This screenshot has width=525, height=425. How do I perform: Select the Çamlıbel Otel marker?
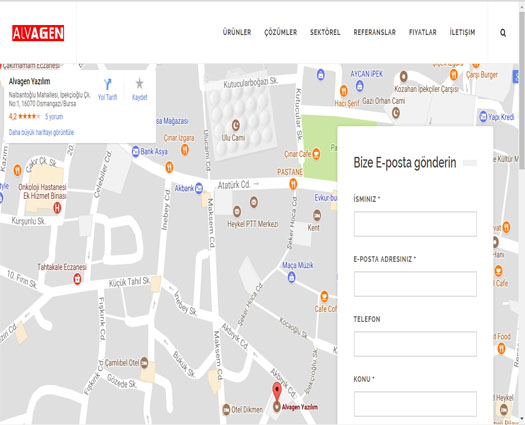144,363
